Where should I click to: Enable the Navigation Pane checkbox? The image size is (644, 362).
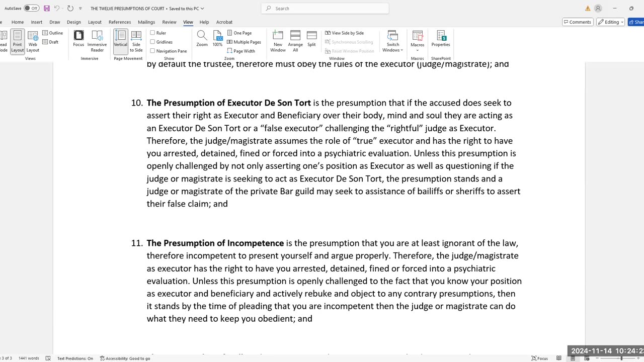pyautogui.click(x=152, y=51)
